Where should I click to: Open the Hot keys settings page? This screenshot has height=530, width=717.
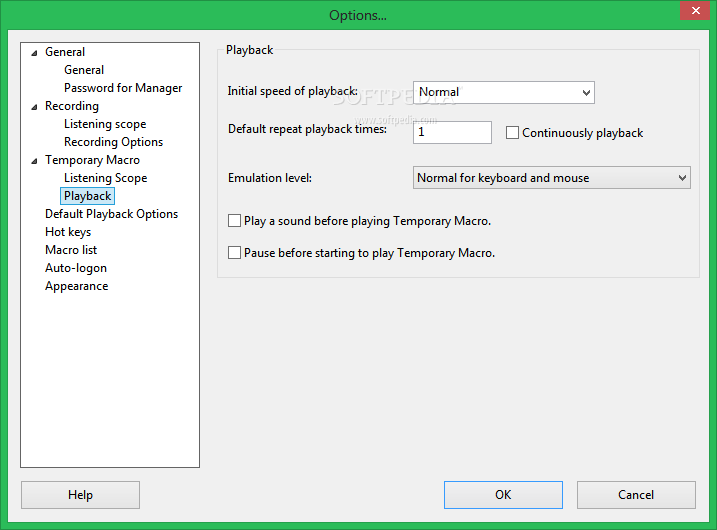pyautogui.click(x=68, y=232)
